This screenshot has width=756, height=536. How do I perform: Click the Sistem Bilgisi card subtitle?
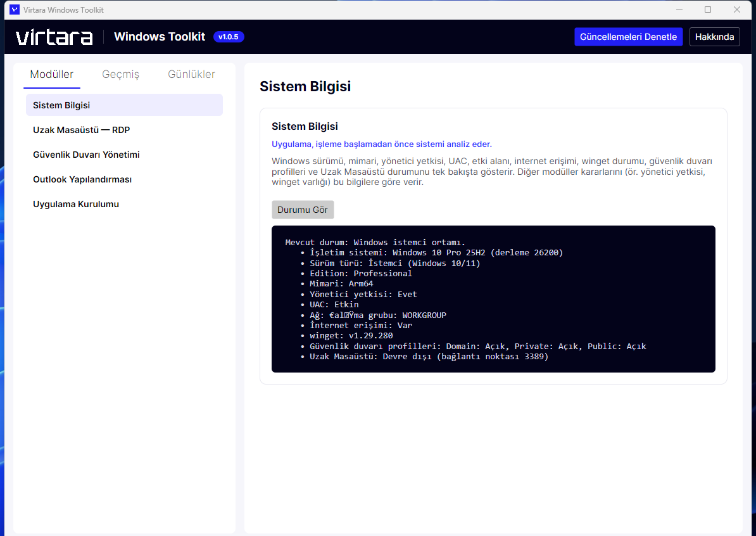click(x=305, y=127)
